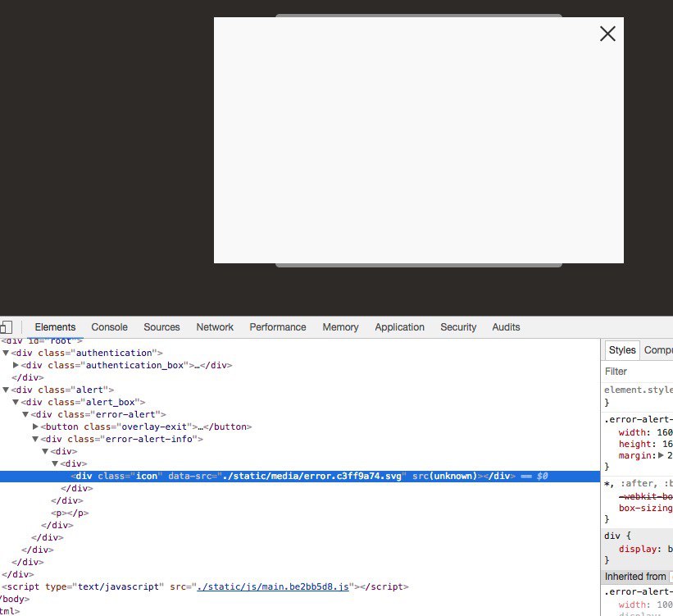Collapse the error-alert-info div node

pos(35,439)
